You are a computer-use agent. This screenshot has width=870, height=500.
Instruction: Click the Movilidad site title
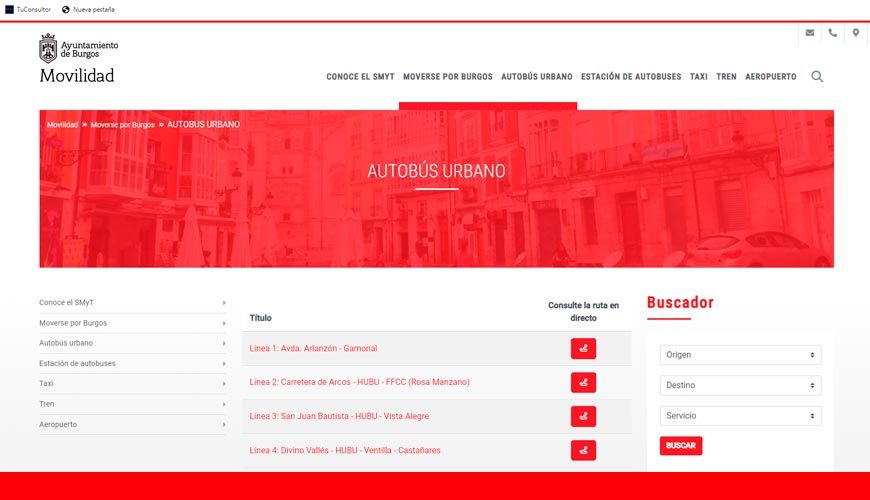pos(77,75)
